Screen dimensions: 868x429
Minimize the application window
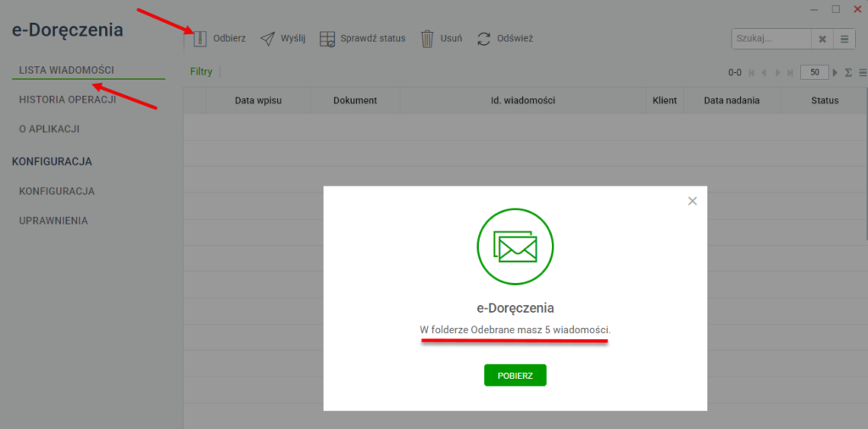(813, 9)
